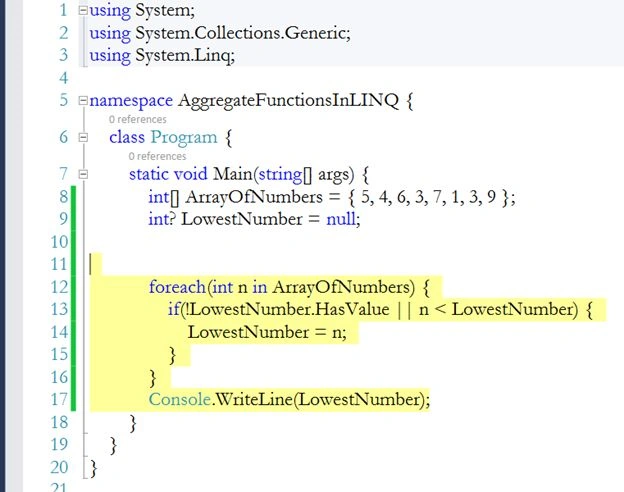Click 'foreach' keyword on line 12
624x492 pixels.
coord(177,287)
